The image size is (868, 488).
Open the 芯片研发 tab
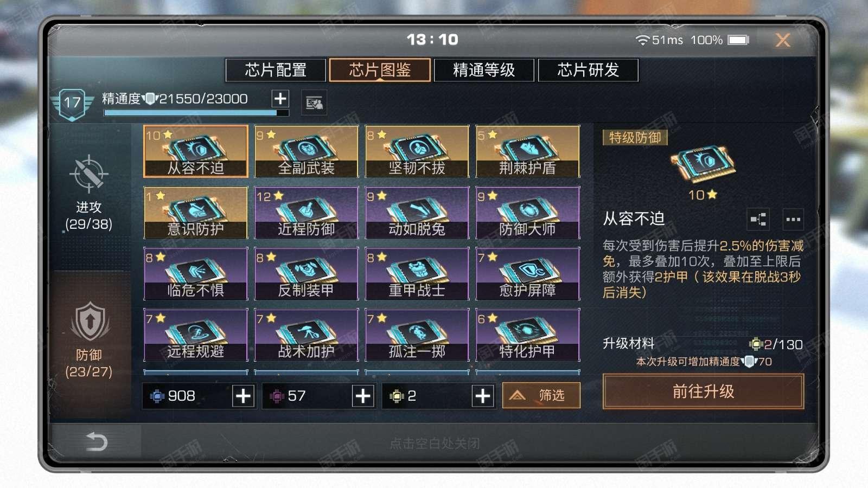tap(588, 70)
